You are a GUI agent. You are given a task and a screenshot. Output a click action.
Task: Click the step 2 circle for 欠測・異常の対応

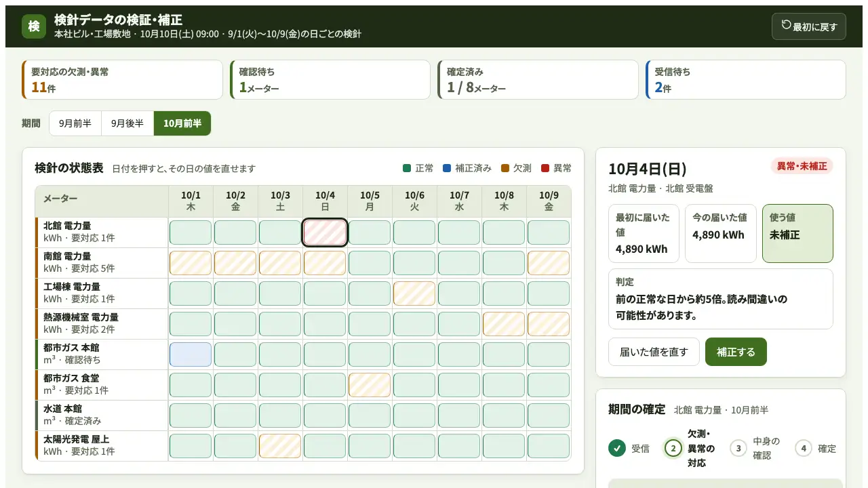click(673, 448)
